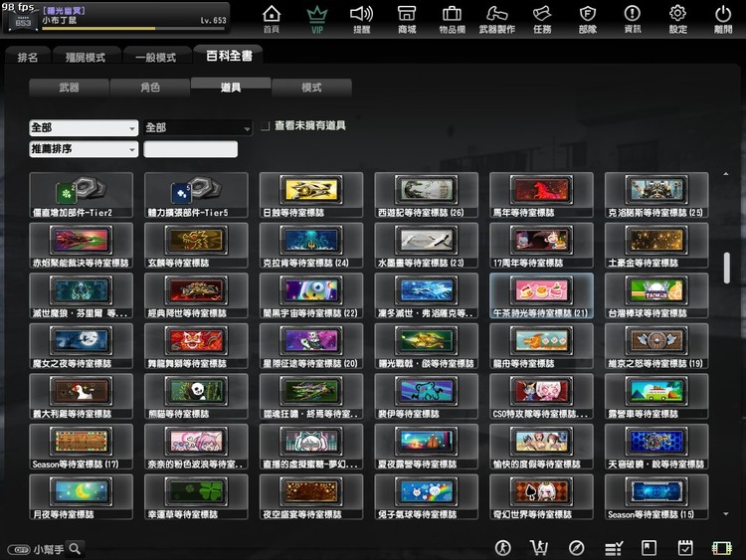The height and width of the screenshot is (560, 746).
Task: Open the 任務 missions icon
Action: (x=542, y=19)
